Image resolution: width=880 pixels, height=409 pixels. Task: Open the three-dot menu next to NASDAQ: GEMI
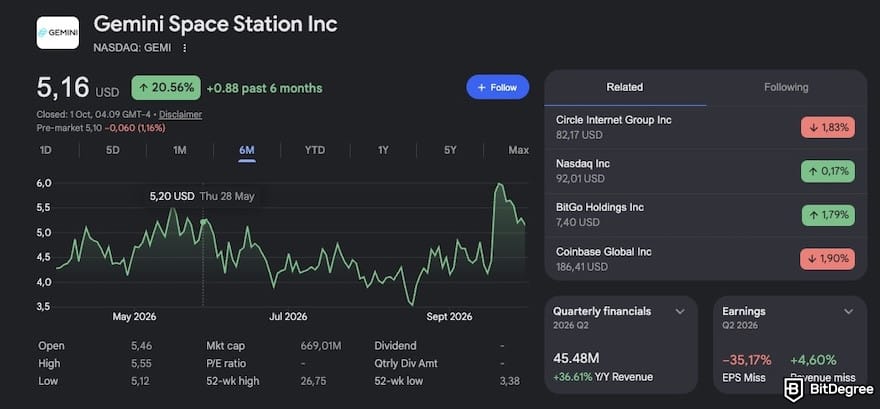pos(185,48)
